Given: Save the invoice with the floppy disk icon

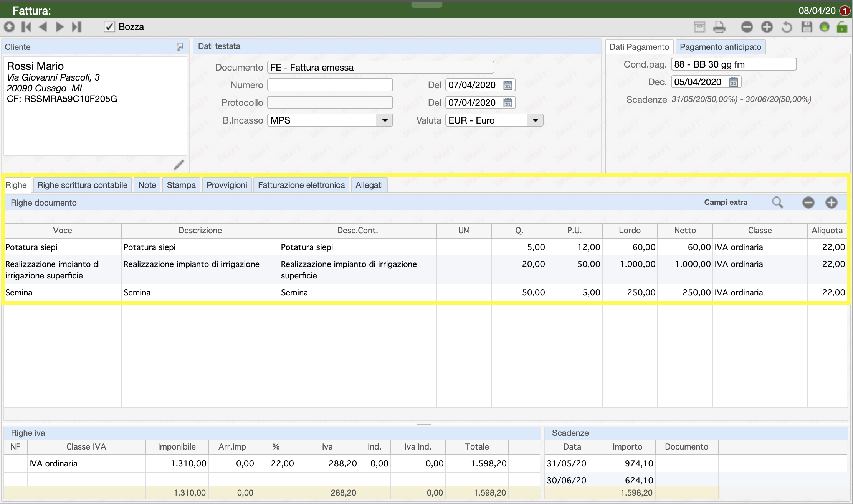Looking at the screenshot, I should point(807,27).
